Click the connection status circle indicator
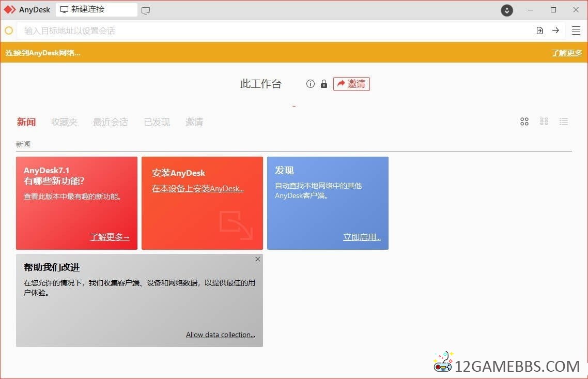 [9, 31]
